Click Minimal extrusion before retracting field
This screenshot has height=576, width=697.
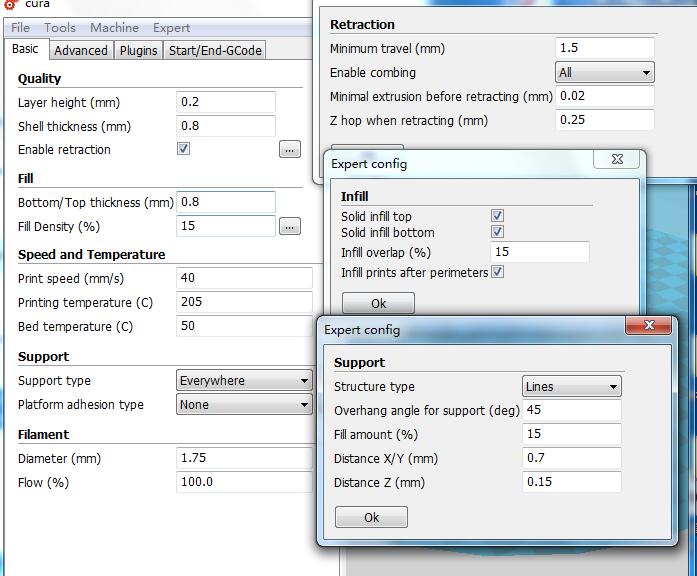pos(605,96)
